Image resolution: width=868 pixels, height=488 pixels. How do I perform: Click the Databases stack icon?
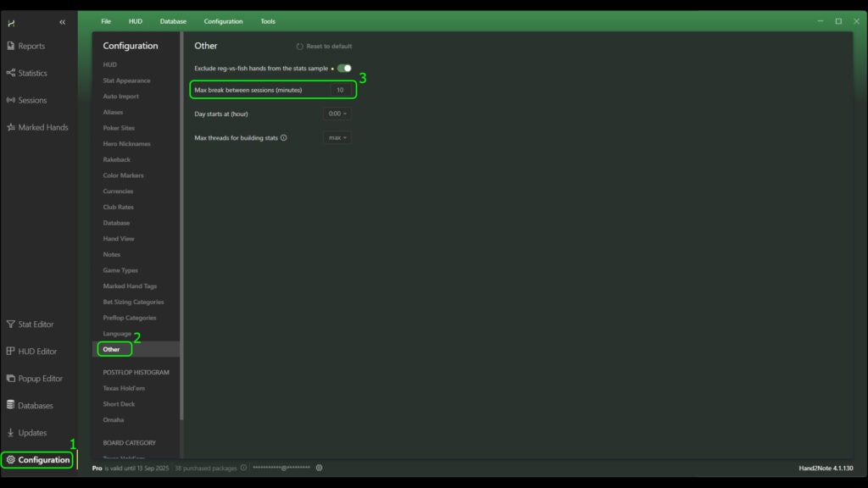click(11, 406)
